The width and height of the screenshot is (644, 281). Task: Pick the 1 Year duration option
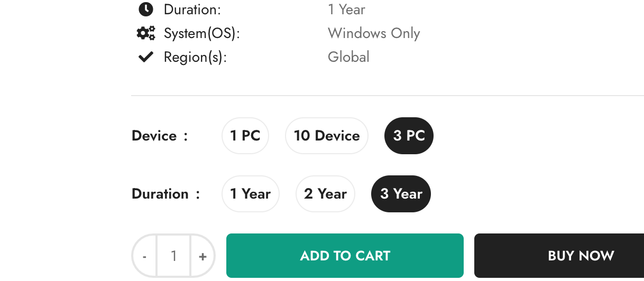coord(250,194)
